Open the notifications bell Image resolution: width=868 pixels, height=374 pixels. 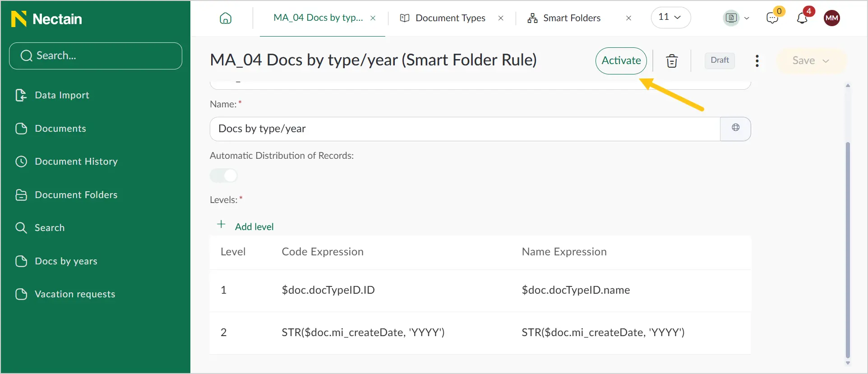[802, 18]
